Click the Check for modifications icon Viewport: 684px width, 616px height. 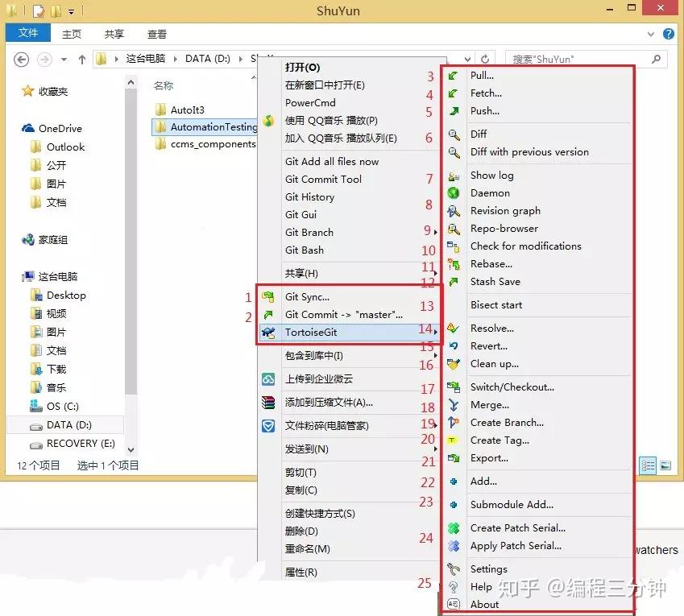(454, 246)
